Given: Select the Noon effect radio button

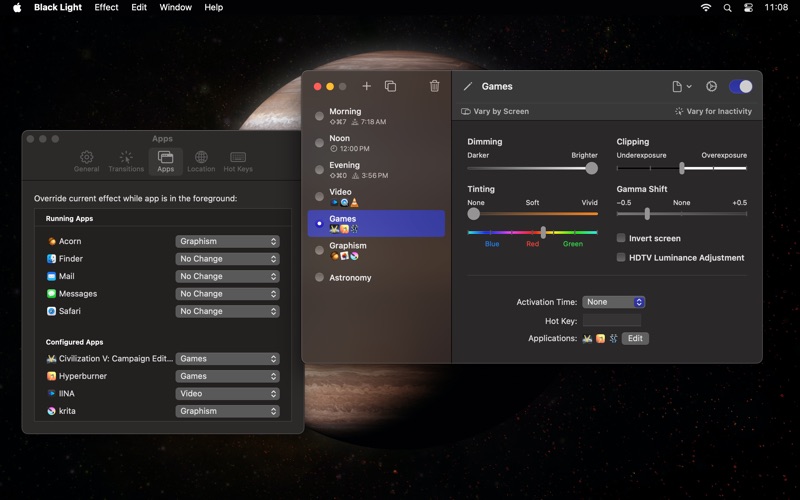Looking at the screenshot, I should pyautogui.click(x=319, y=143).
